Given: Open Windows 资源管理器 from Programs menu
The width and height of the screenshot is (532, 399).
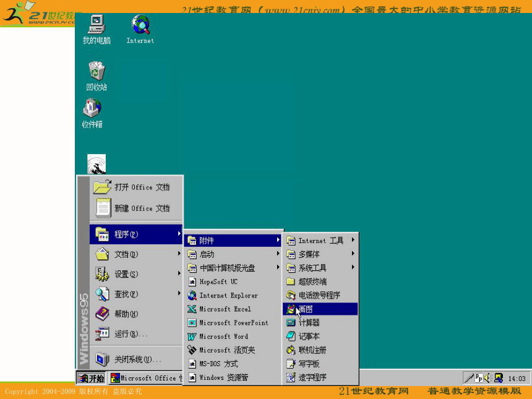Looking at the screenshot, I should 233,377.
